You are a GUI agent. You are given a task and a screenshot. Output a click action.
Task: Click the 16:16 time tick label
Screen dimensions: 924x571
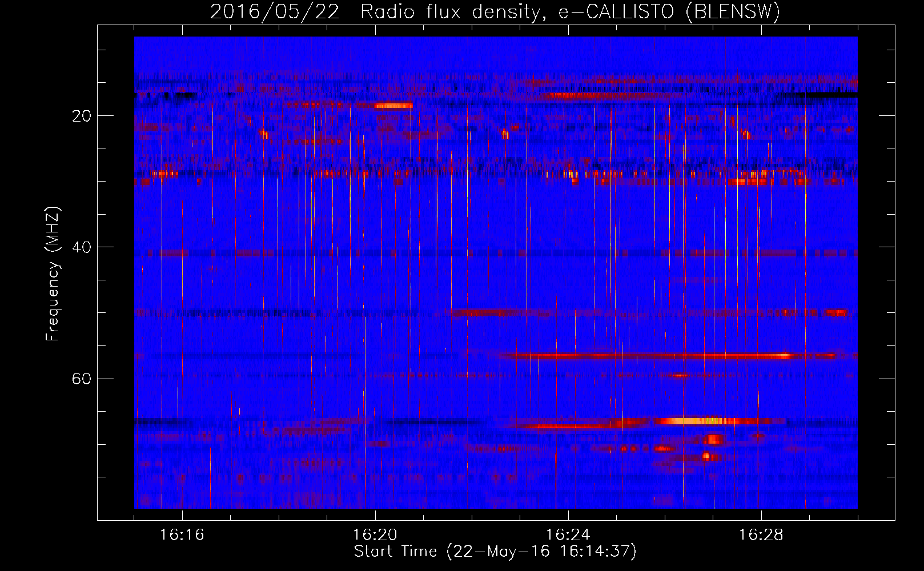(x=182, y=535)
